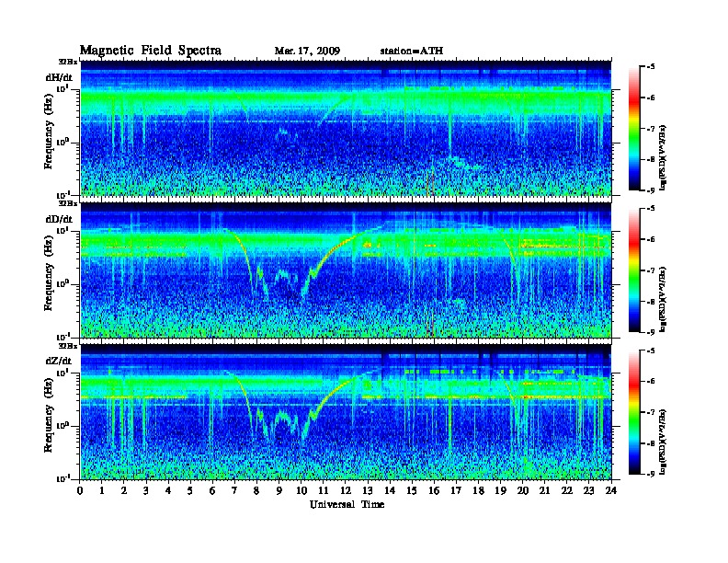Click the hour 23 tick label on time axis
The height and width of the screenshot is (563, 728).
point(588,490)
